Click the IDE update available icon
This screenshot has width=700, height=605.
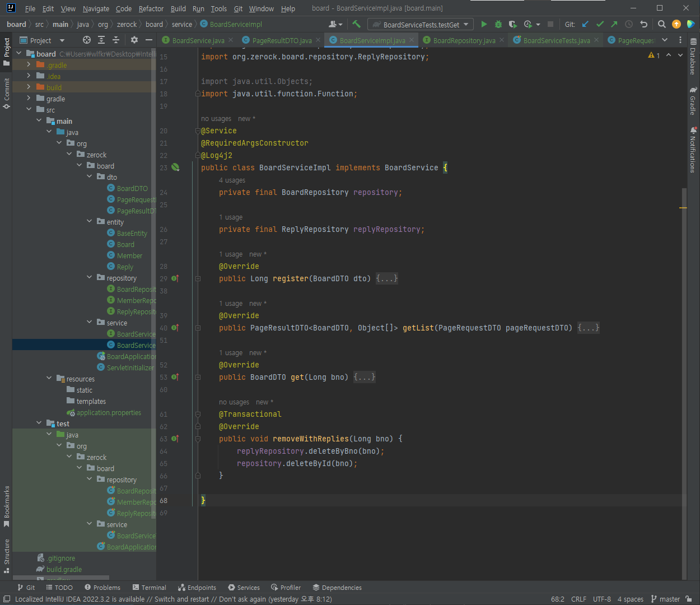[676, 24]
